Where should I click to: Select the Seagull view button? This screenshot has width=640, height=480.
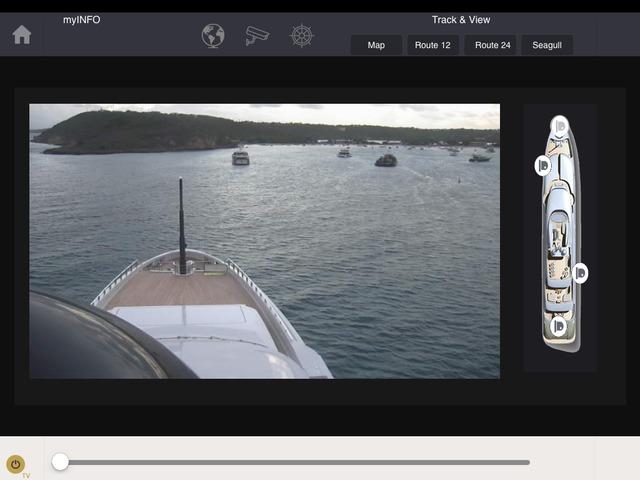point(547,45)
